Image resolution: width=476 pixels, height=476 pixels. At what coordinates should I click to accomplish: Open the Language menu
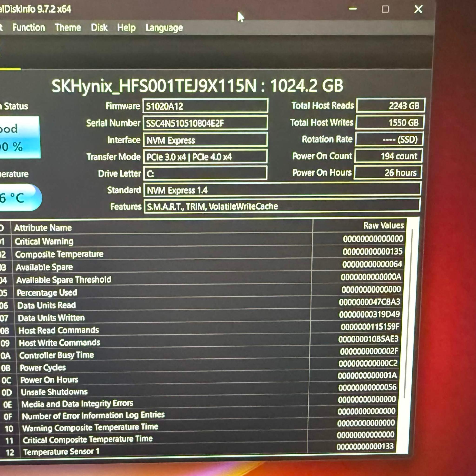164,28
